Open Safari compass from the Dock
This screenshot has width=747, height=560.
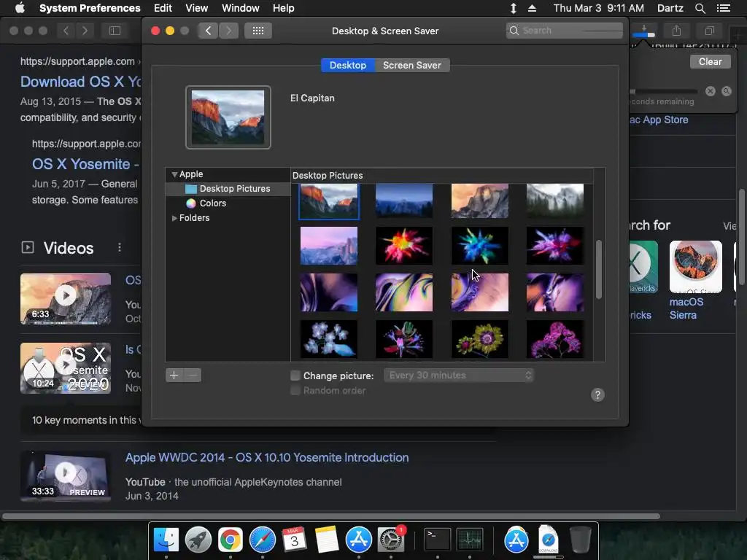pos(263,540)
